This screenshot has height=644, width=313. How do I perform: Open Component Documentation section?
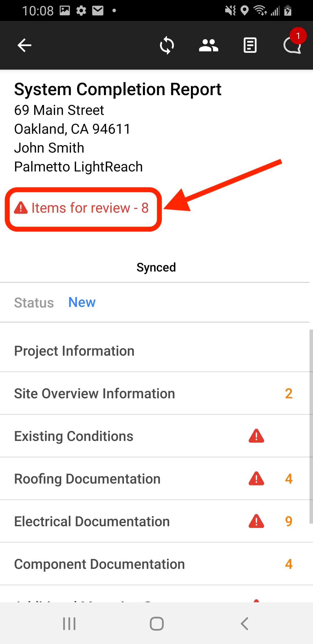(x=99, y=564)
